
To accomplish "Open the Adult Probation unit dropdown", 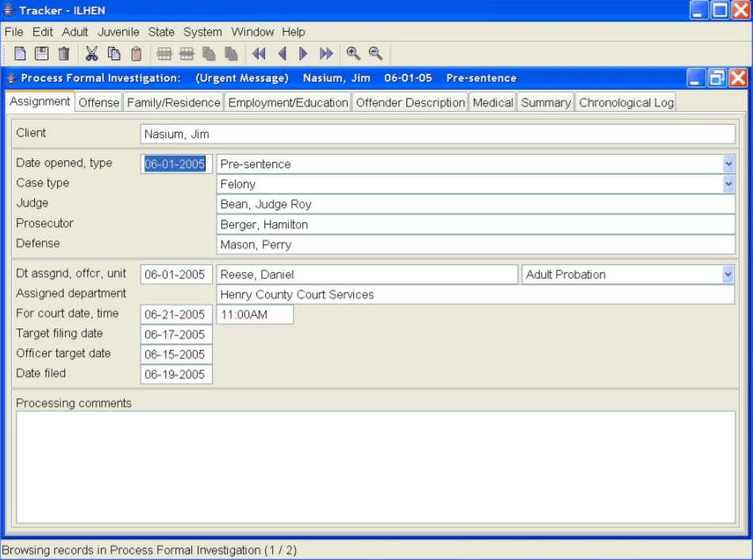I will click(x=729, y=274).
